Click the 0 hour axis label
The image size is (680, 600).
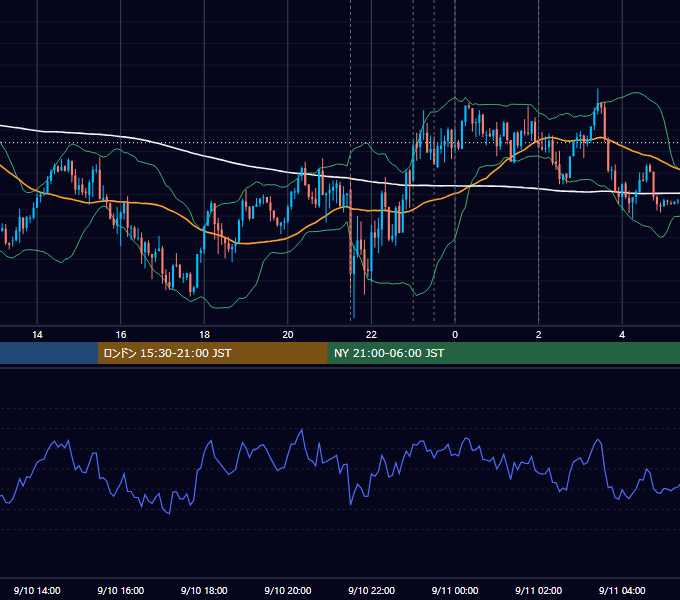(455, 335)
